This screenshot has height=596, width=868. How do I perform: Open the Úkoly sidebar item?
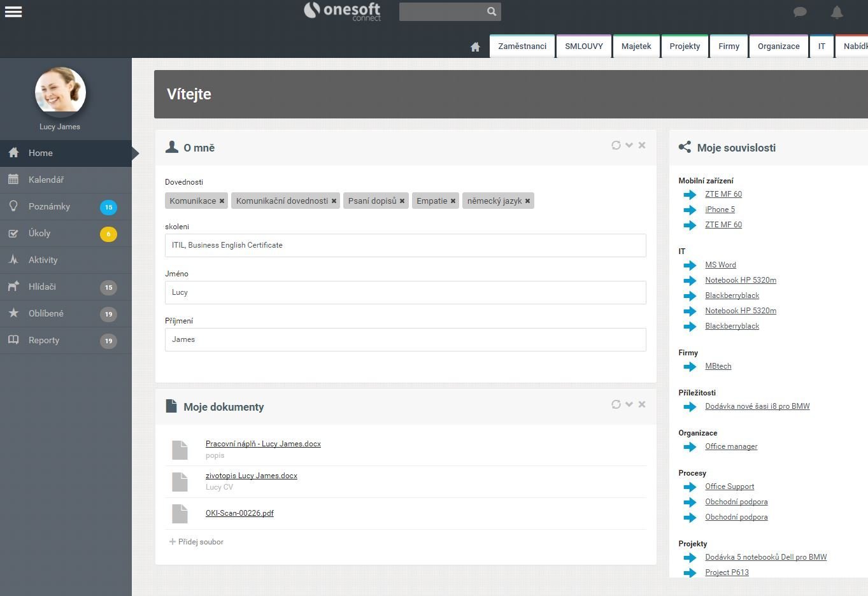click(x=66, y=233)
